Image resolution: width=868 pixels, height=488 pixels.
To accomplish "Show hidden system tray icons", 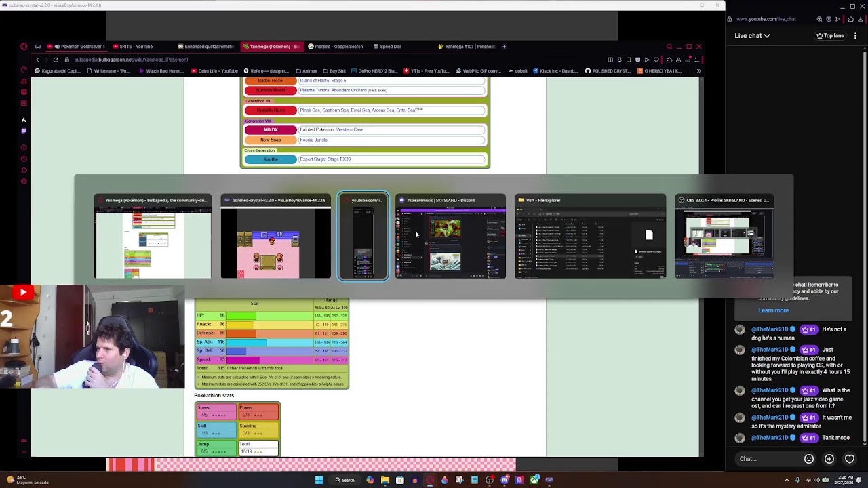I will point(787,480).
